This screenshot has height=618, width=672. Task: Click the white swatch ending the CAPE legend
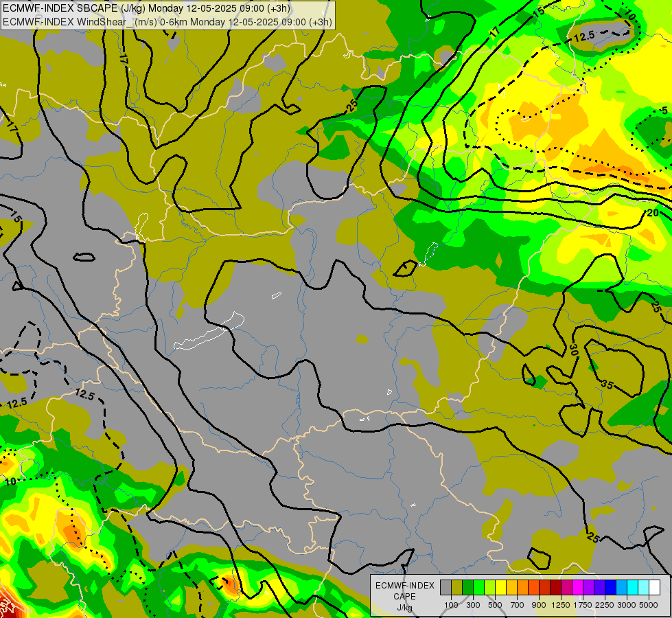(x=655, y=587)
